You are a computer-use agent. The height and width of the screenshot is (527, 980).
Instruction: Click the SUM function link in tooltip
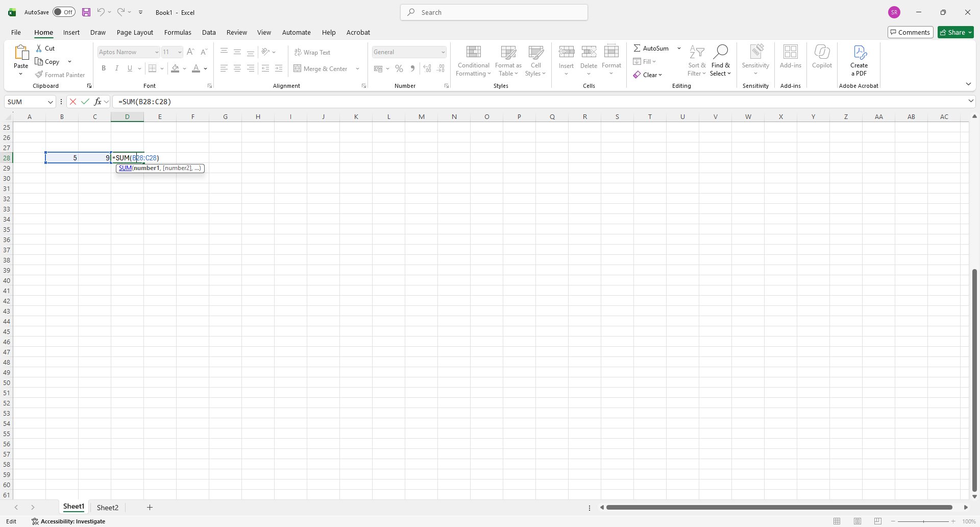coord(125,168)
